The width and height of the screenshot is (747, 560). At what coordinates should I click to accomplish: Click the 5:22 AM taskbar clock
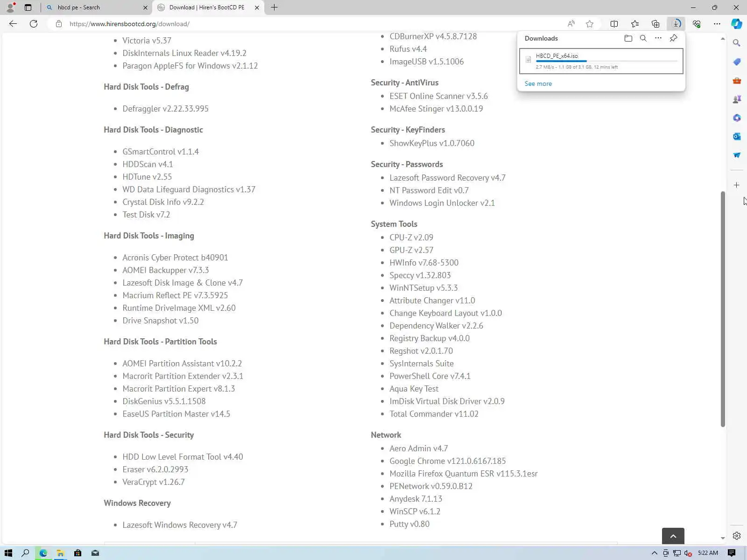coord(708,553)
